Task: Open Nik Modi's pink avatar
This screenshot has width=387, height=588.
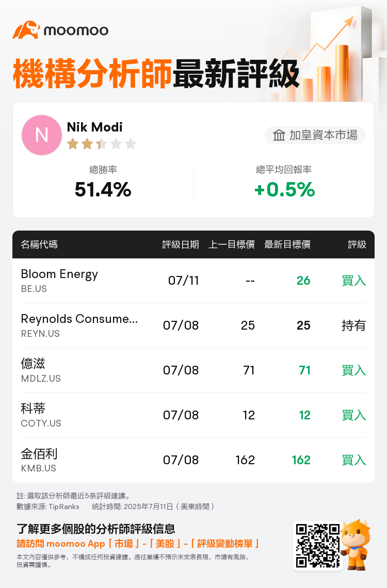Action: (x=42, y=135)
